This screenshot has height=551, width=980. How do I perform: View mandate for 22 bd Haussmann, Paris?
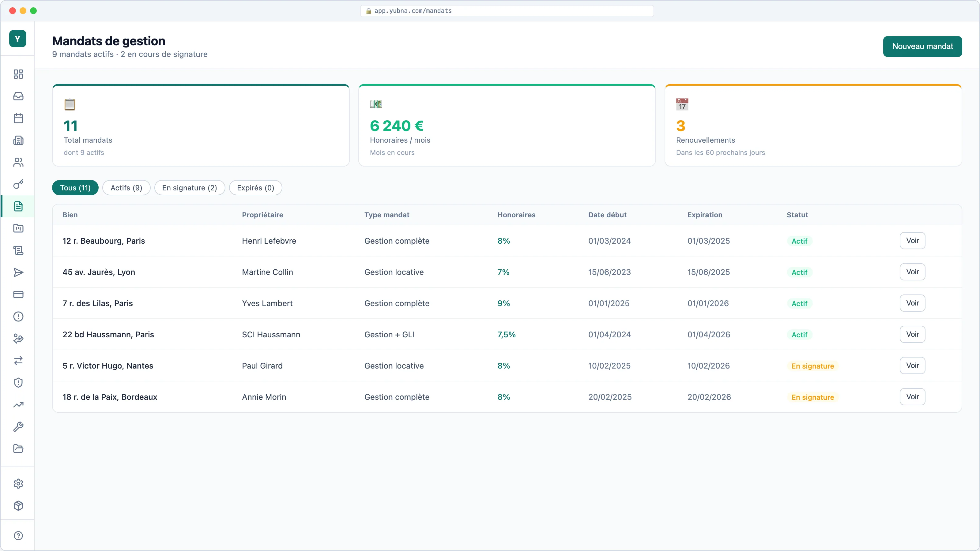click(912, 334)
